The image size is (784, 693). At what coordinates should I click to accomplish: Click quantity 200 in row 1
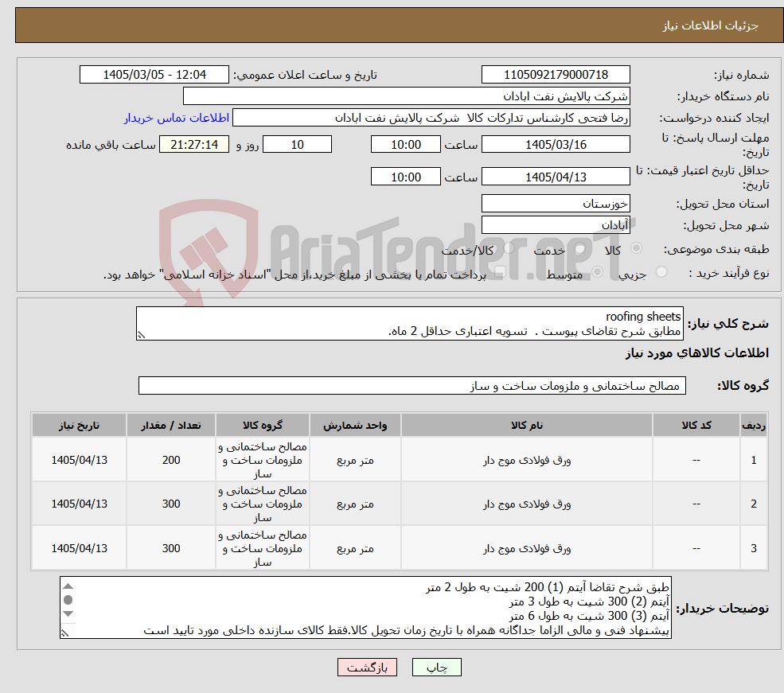click(x=171, y=460)
